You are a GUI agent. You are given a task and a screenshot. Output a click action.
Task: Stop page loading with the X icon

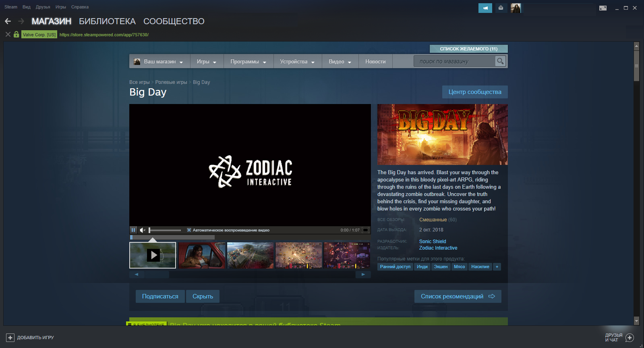click(x=8, y=34)
